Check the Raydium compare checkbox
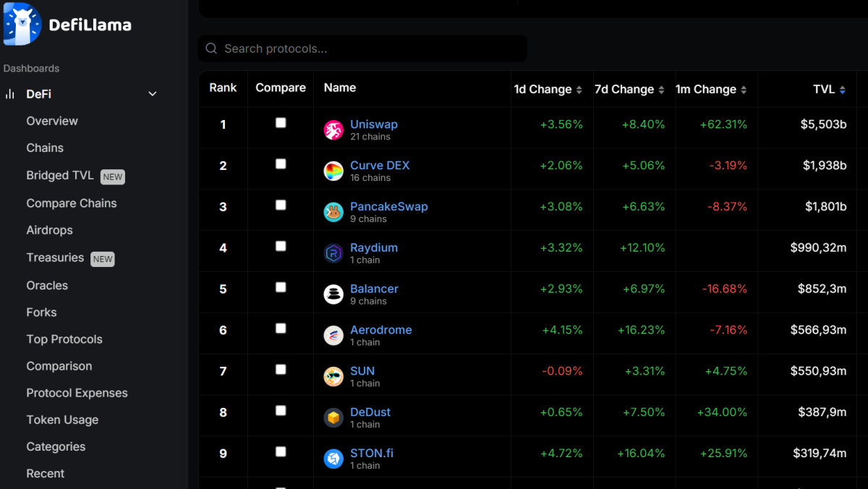 [x=281, y=246]
